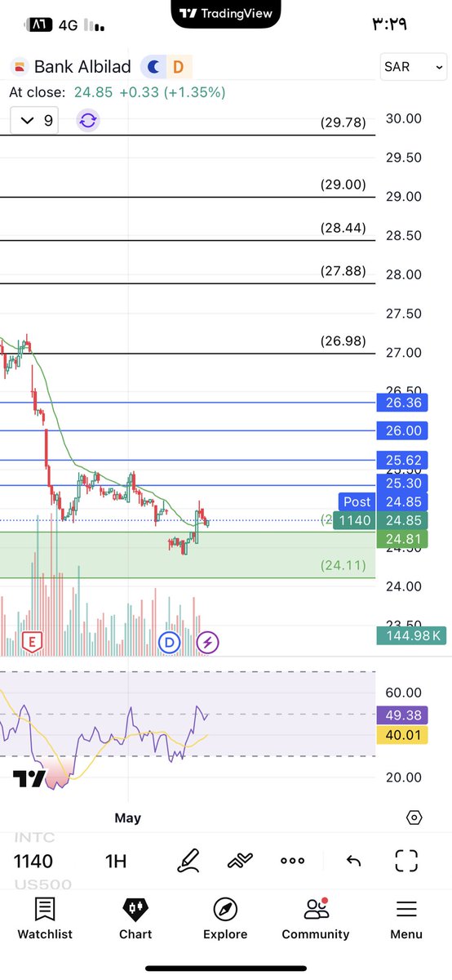
Task: Open the Explore tab
Action: pyautogui.click(x=225, y=919)
